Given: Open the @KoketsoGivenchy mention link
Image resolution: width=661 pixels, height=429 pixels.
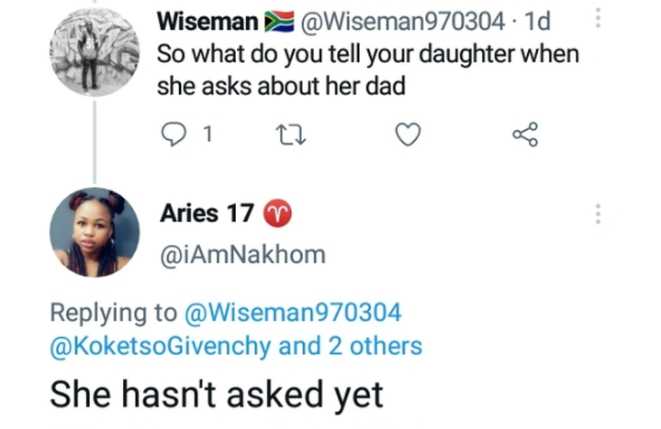Looking at the screenshot, I should coord(162,346).
